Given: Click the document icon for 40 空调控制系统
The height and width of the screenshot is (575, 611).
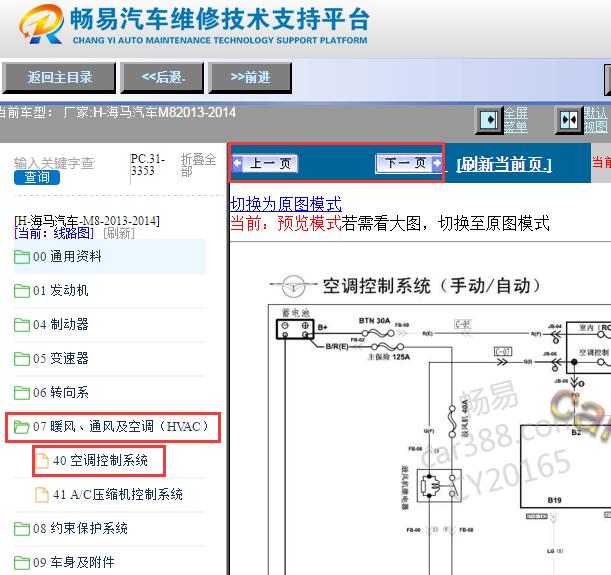Looking at the screenshot, I should pos(42,460).
